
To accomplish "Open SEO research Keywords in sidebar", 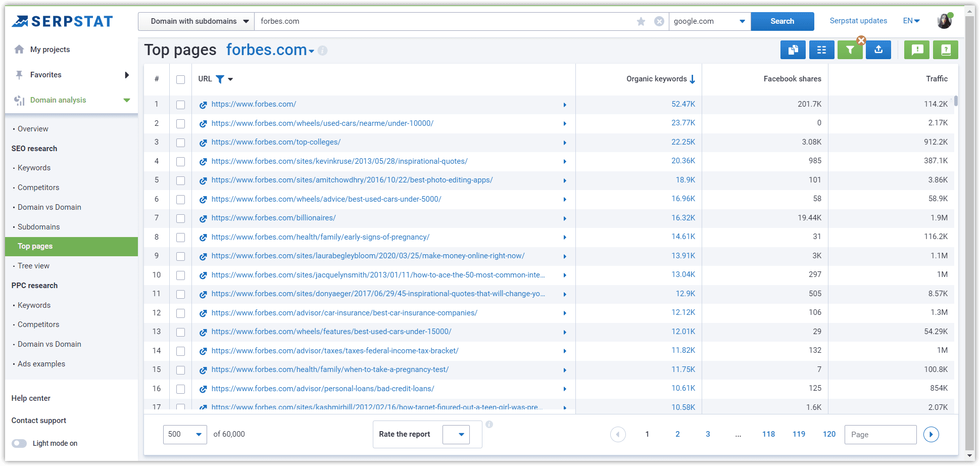I will pos(34,168).
